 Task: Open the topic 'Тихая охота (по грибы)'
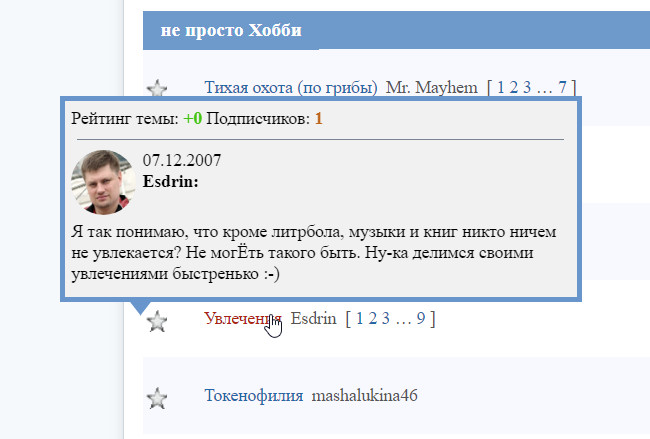tap(291, 87)
